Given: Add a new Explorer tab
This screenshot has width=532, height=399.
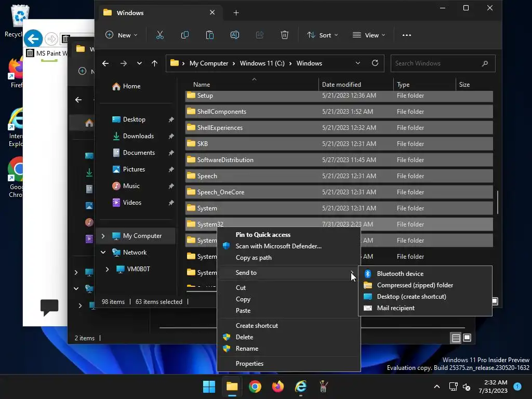Looking at the screenshot, I should (x=236, y=12).
